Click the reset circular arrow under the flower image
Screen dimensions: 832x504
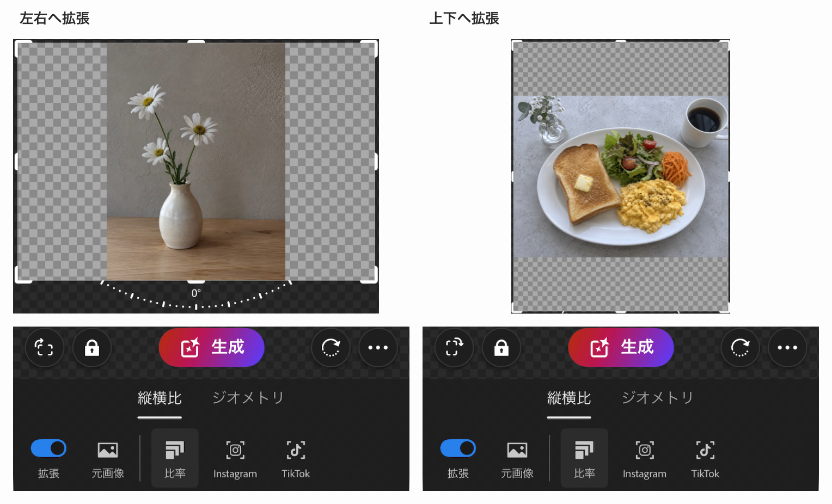pos(331,347)
